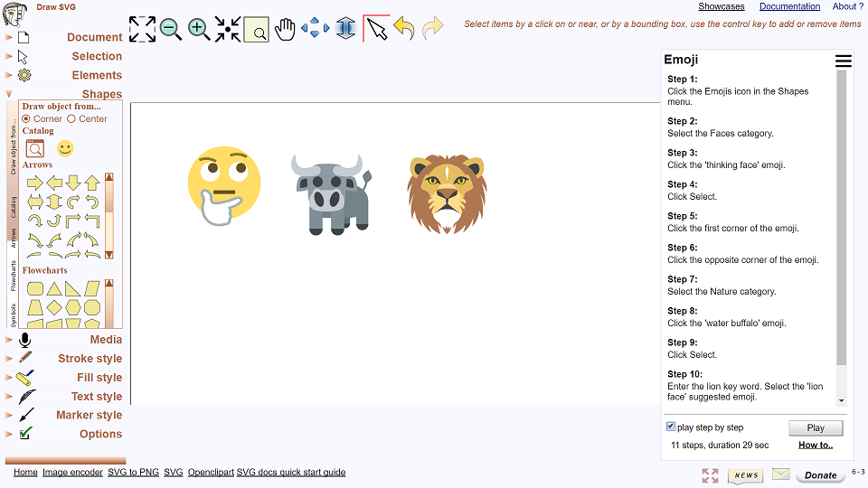
Task: Click the envelope contact icon
Action: coord(781,474)
